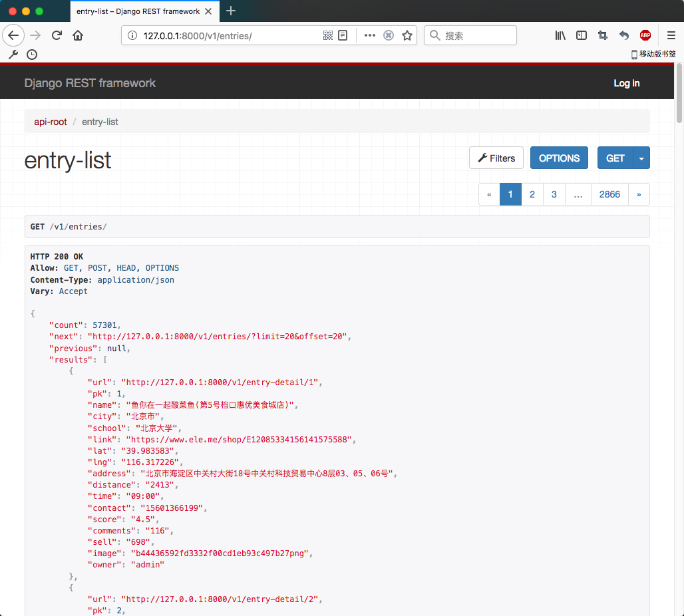Click the wrench icon in the bookmarks bar
Screen dimensions: 684x616
13,55
